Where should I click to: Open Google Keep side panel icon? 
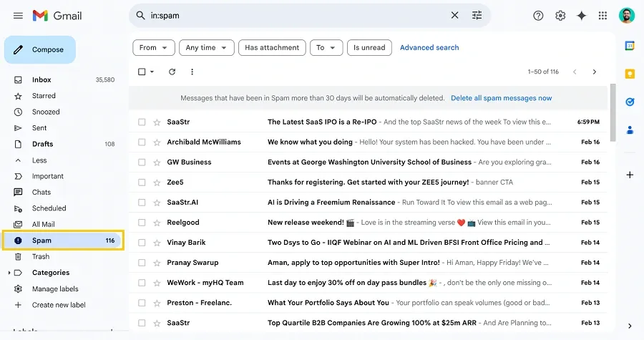tap(630, 74)
